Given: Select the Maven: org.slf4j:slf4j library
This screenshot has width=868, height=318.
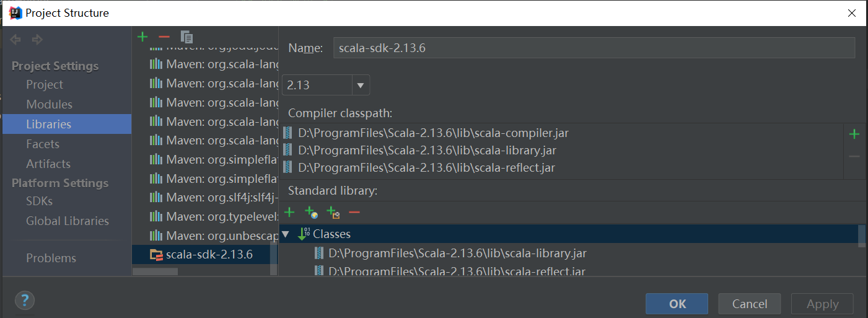Looking at the screenshot, I should 204,198.
